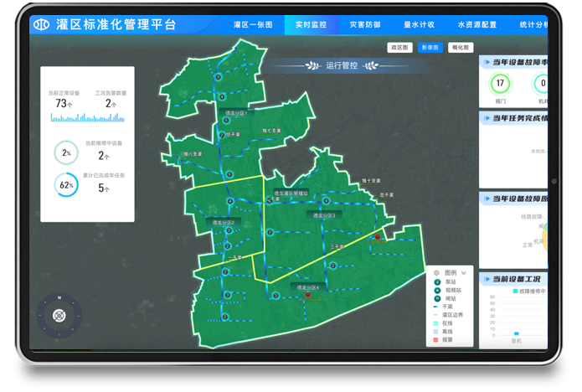Click the red alarm marker near 德龙分区4
The width and height of the screenshot is (582, 392).
[x=308, y=294]
